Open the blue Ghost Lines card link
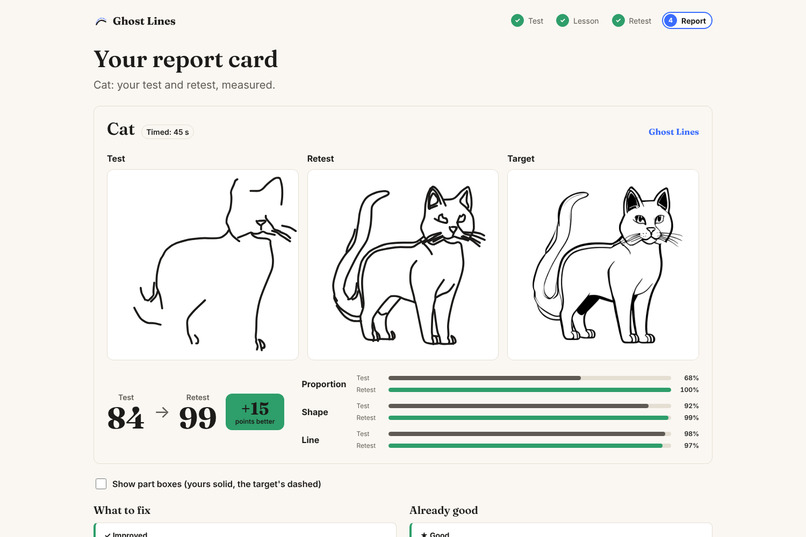The height and width of the screenshot is (537, 806). point(673,132)
